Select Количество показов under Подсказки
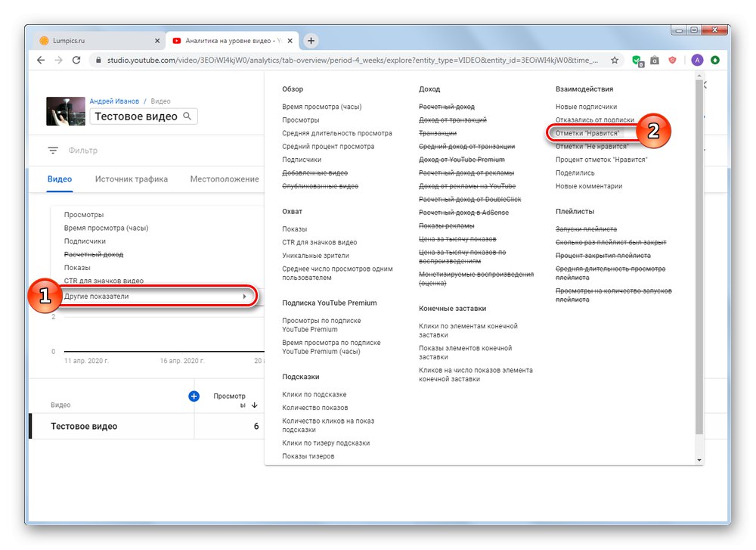 [x=314, y=408]
